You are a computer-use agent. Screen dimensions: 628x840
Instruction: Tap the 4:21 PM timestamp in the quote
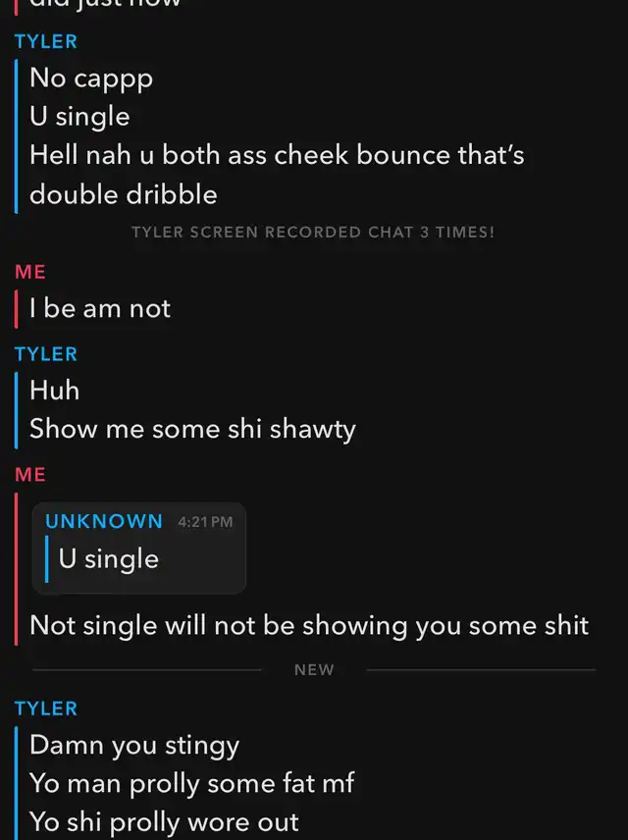coord(205,522)
